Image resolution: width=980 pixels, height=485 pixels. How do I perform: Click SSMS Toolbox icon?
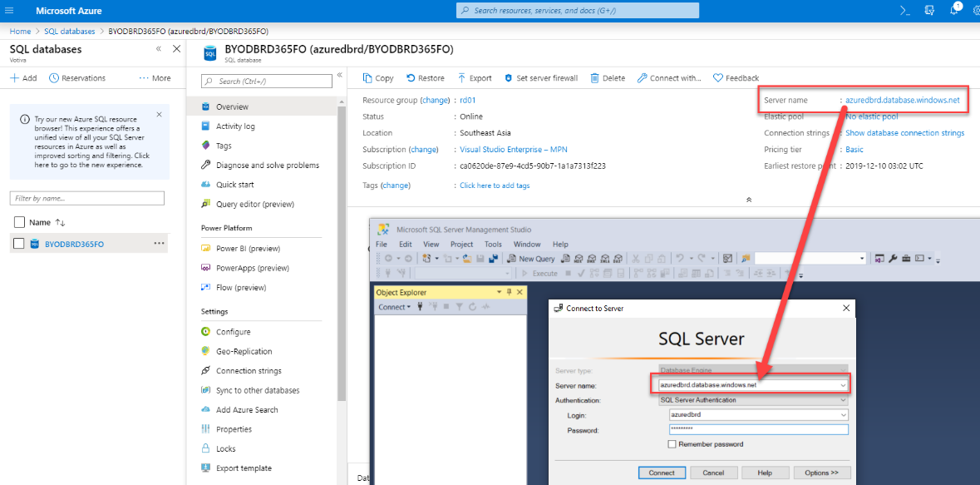906,259
